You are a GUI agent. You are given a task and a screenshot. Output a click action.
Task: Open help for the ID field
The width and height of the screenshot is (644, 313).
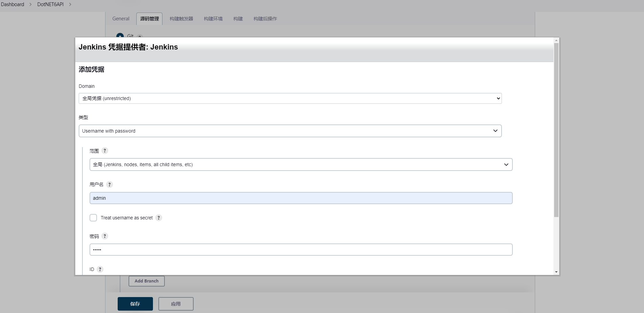pyautogui.click(x=100, y=269)
